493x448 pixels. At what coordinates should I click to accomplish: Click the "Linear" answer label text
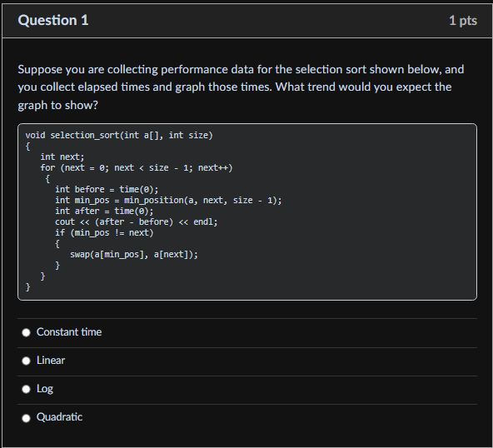(51, 361)
